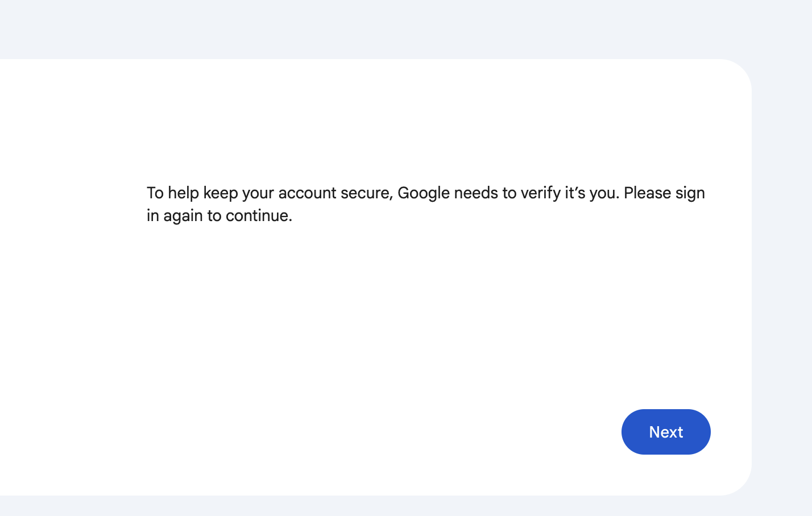Click the word "secure," in the message
The width and height of the screenshot is (812, 516).
(367, 193)
